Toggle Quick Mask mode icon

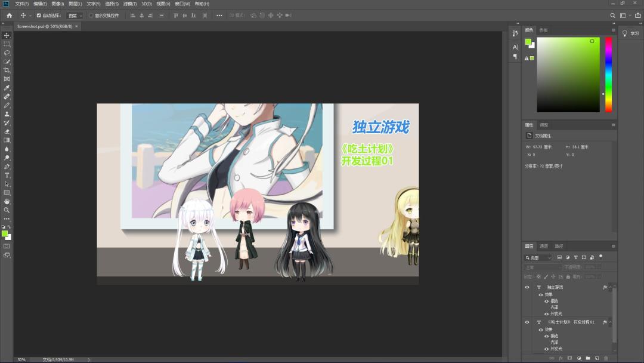point(7,246)
